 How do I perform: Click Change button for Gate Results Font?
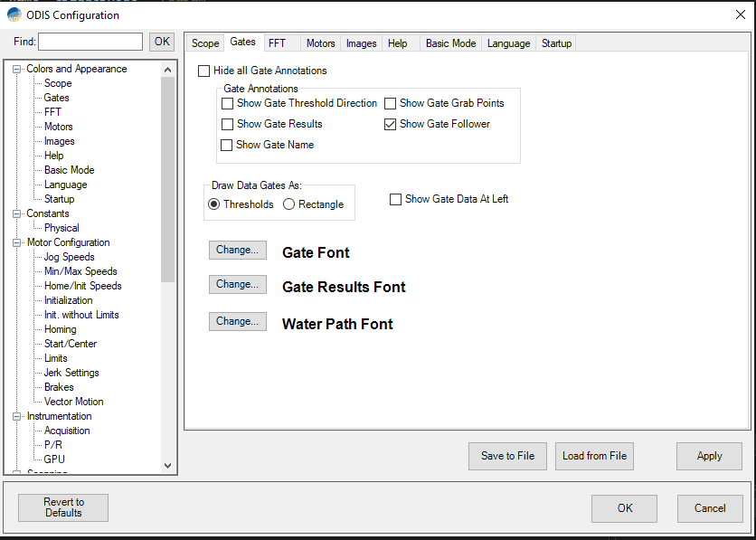click(x=237, y=284)
